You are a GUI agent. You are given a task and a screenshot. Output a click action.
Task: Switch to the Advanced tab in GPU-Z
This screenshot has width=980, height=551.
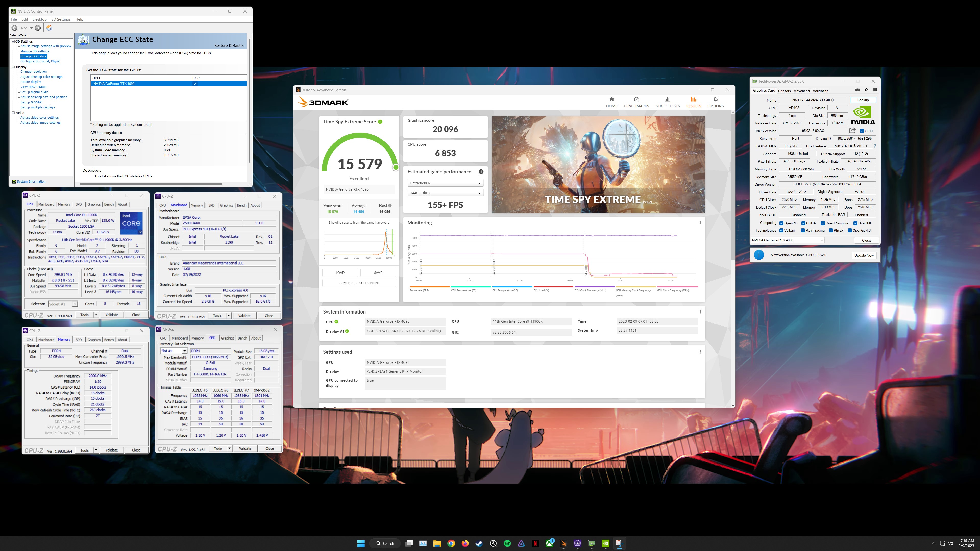[x=802, y=91]
